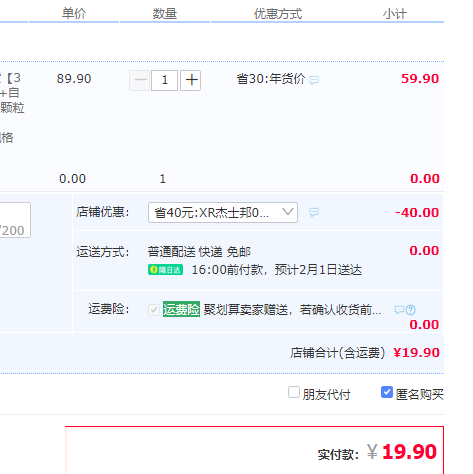
Task: Click the plus quantity button
Action: click(190, 80)
